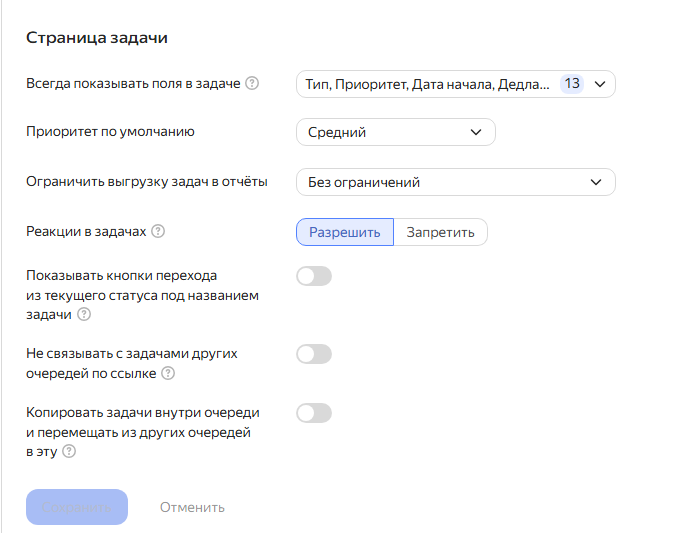Click the 13 selected fields counter badge

[572, 83]
